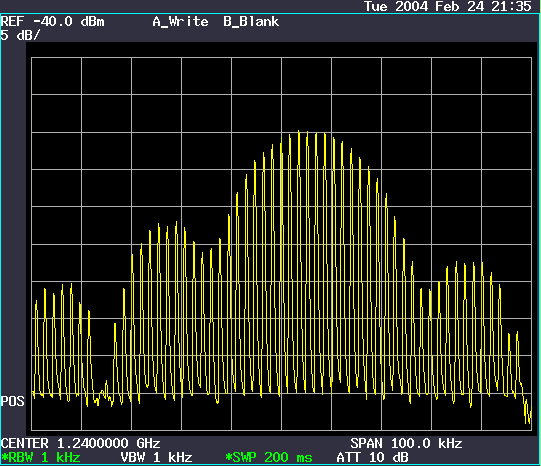Click the VBW 1 kHz setting

[x=156, y=457]
